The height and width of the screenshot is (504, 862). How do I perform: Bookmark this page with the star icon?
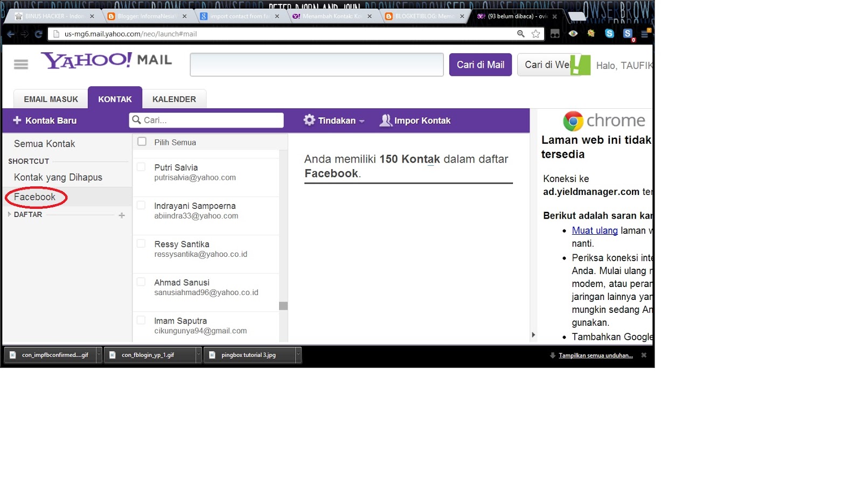coord(536,34)
